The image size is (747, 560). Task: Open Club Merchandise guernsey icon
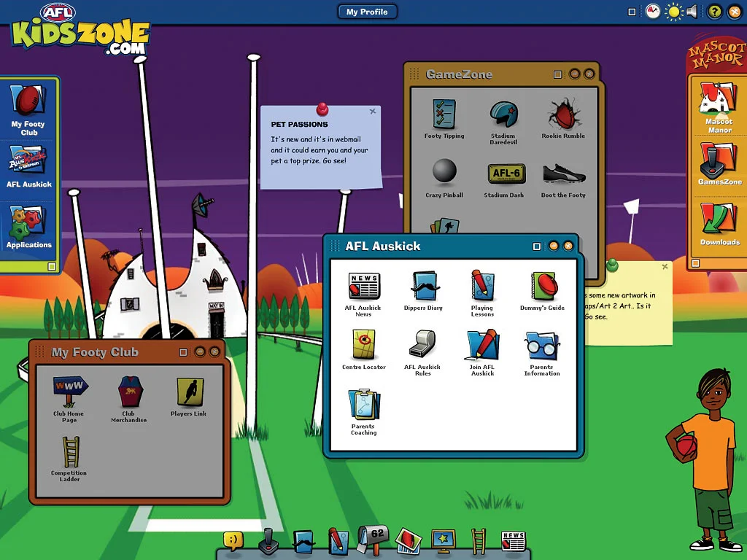coord(128,400)
